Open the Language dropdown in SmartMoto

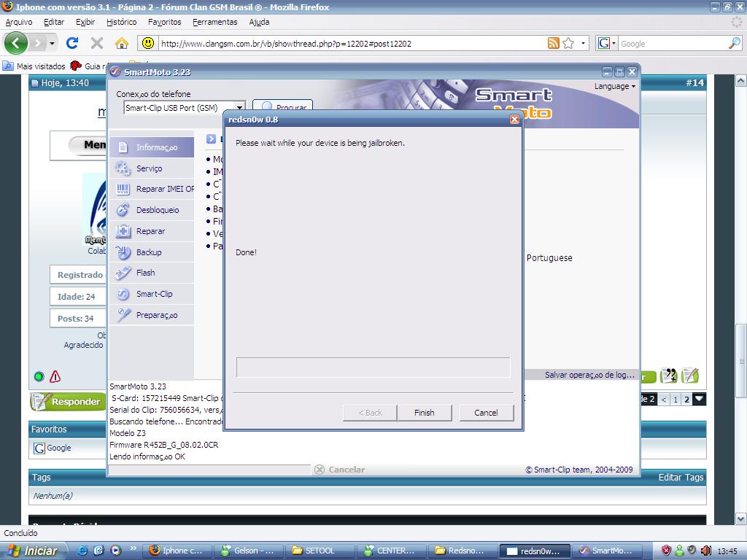[614, 86]
